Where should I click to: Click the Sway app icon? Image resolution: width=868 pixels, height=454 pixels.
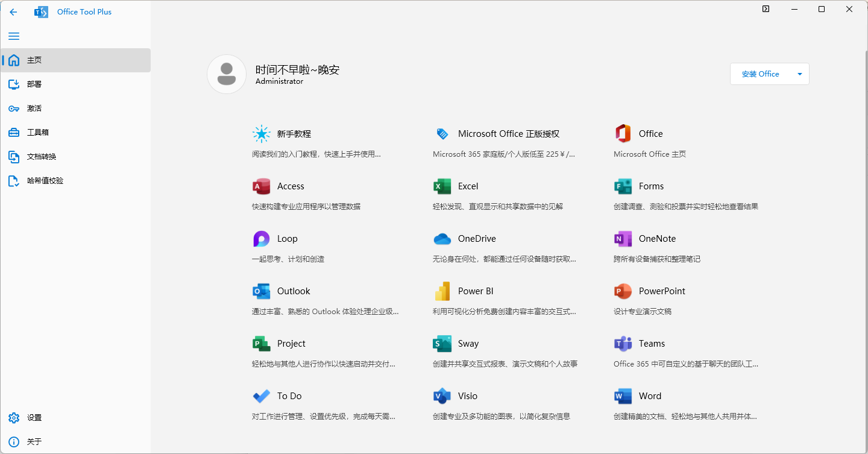click(442, 344)
